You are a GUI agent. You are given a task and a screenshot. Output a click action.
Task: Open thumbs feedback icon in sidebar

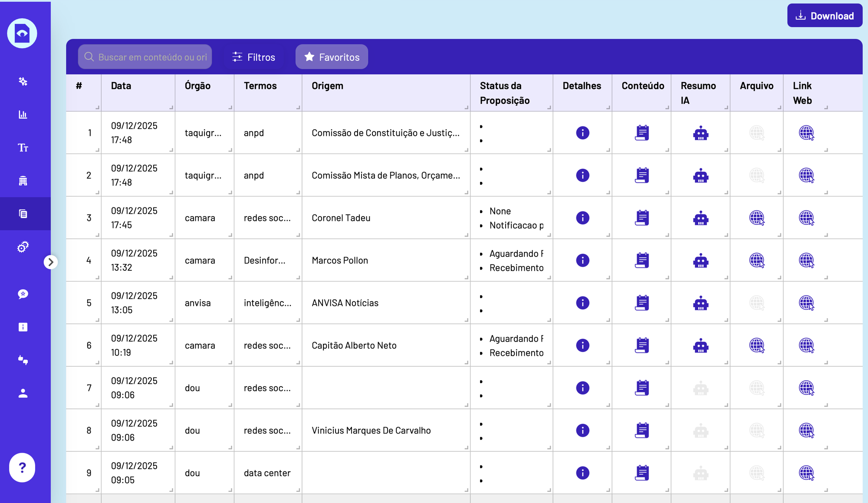click(23, 360)
